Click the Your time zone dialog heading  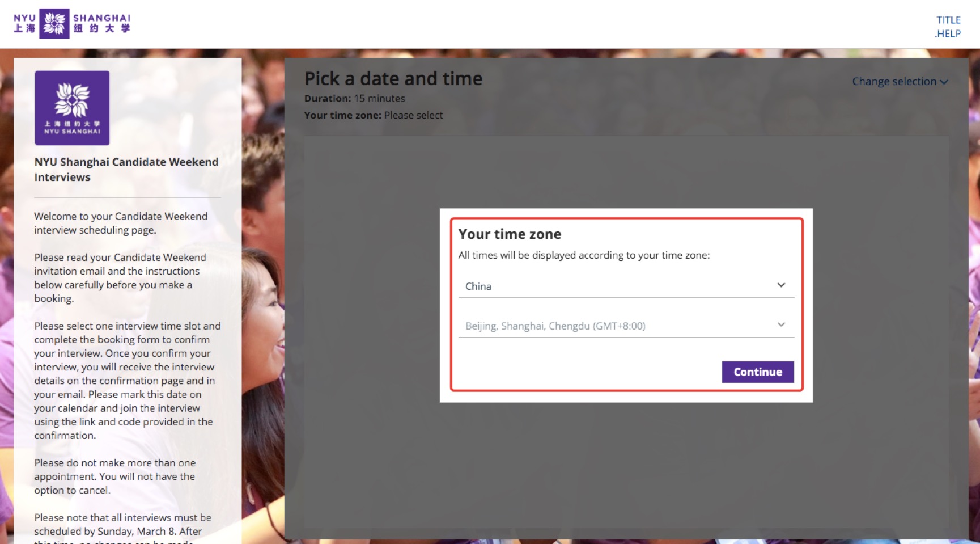tap(510, 234)
